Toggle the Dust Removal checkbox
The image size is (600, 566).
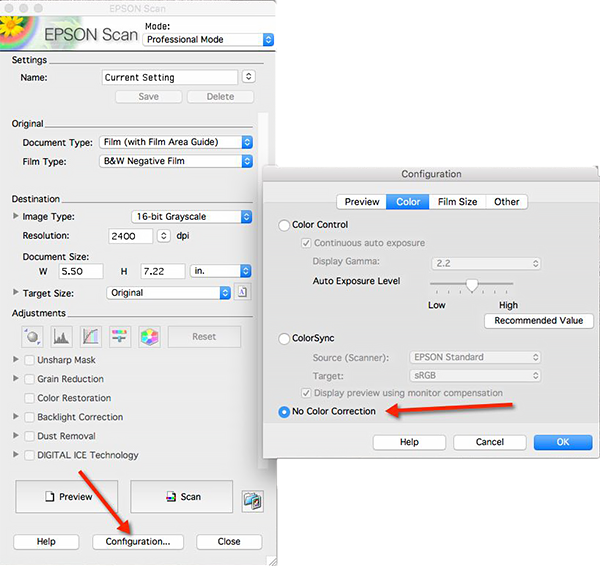30,436
